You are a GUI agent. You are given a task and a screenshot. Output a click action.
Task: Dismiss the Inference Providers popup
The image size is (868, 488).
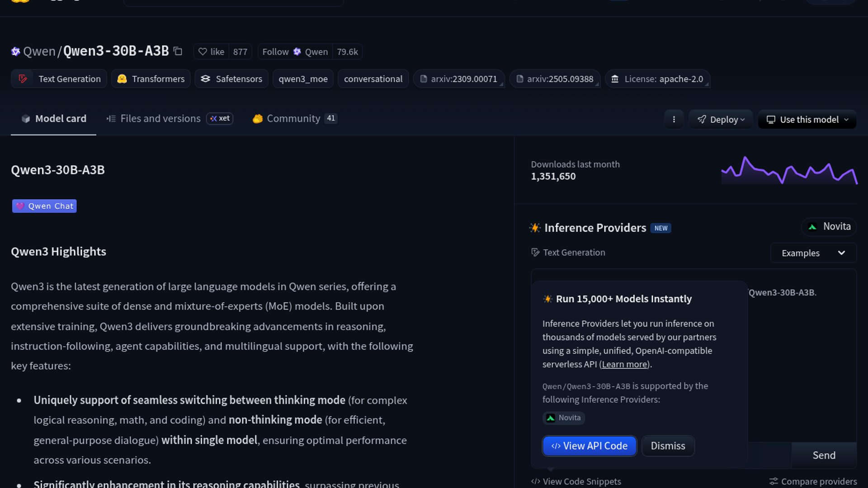pos(668,446)
